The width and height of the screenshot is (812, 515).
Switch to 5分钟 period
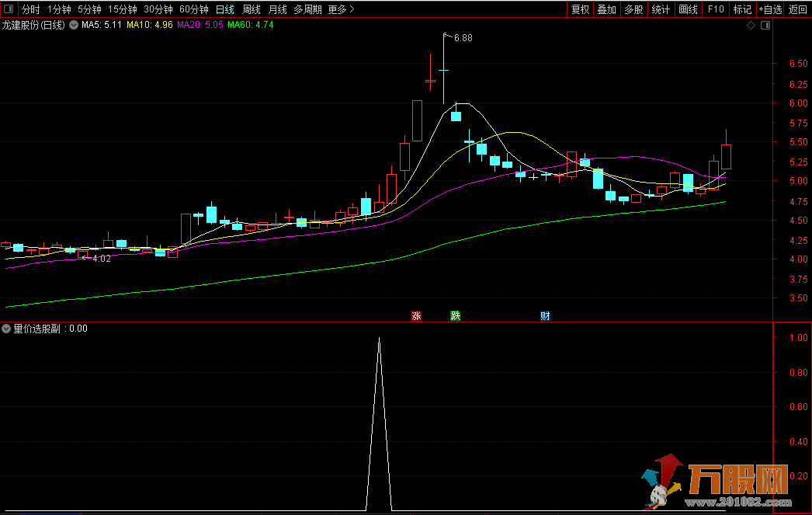[89, 9]
